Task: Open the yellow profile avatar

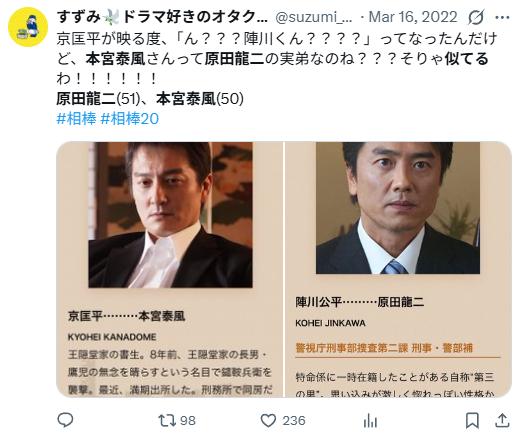Action: [28, 27]
